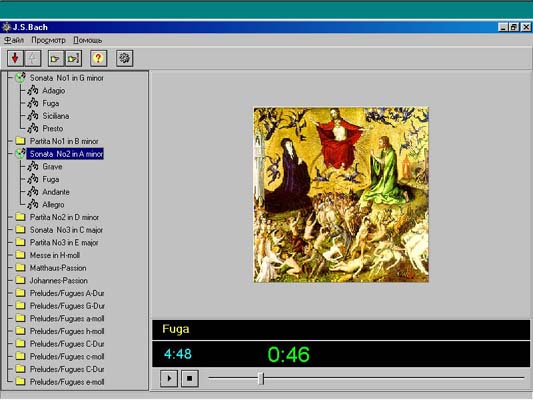Click the playback position slider thumb
Screen dimensions: 533x400
click(261, 378)
